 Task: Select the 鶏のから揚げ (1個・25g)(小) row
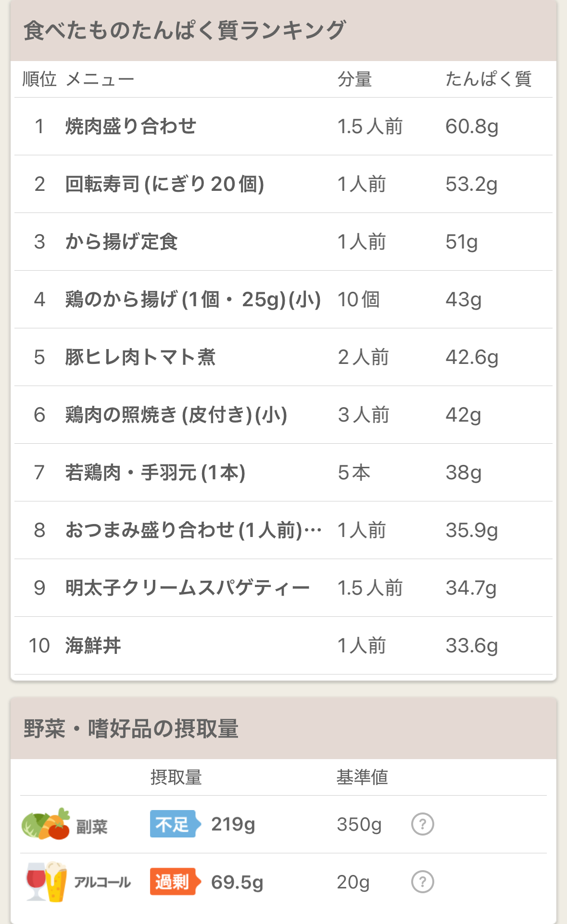pyautogui.click(x=283, y=300)
